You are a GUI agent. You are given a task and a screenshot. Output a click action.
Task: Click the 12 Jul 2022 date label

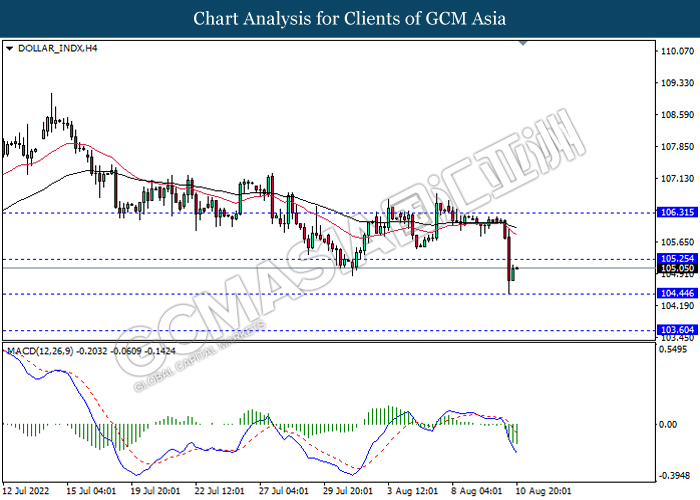point(25,491)
